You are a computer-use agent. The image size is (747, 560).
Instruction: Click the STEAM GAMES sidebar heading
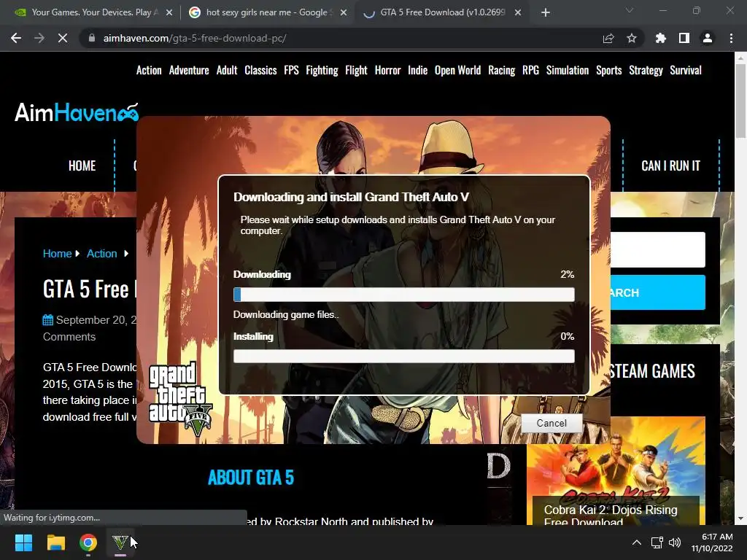(652, 371)
